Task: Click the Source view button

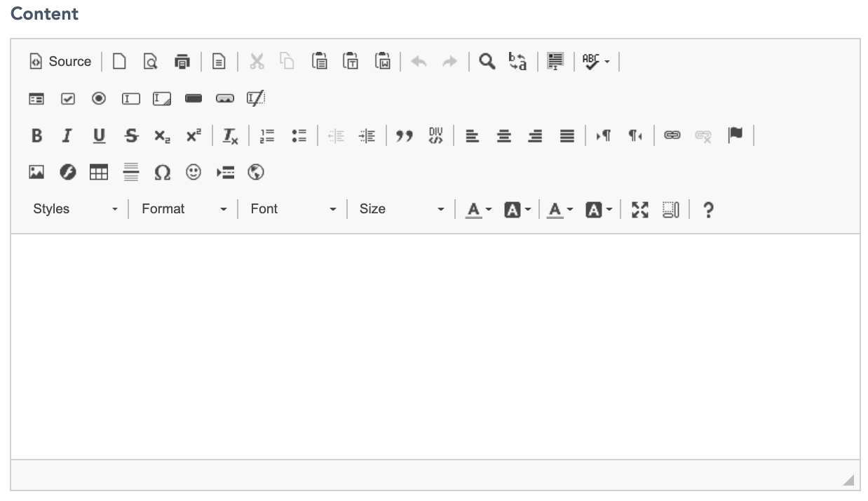Action: [60, 62]
